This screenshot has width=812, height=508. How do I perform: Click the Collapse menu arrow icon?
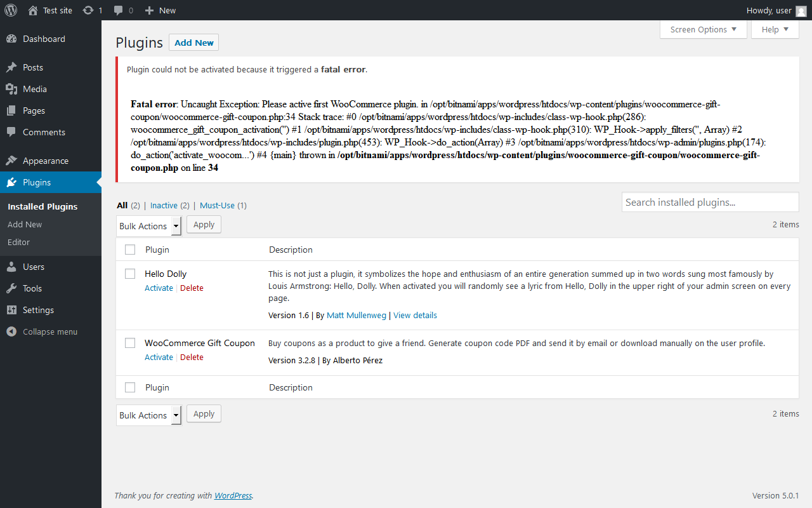11,331
